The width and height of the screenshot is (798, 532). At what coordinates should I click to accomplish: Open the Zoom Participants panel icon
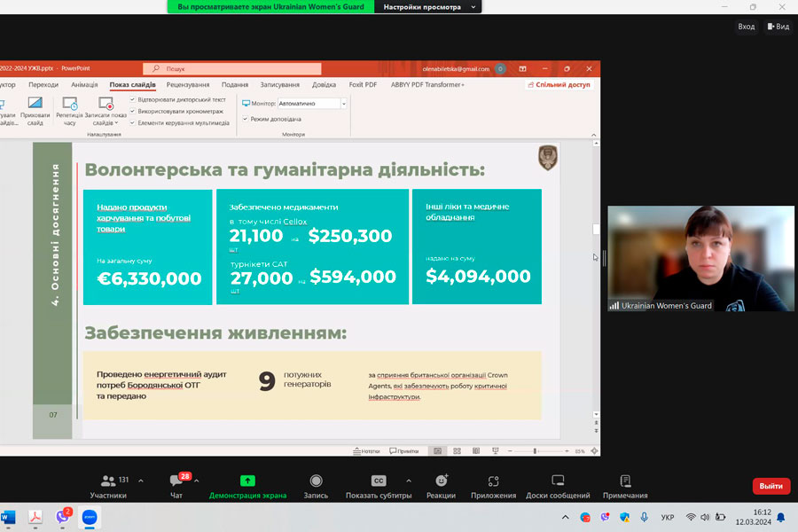pos(108,481)
